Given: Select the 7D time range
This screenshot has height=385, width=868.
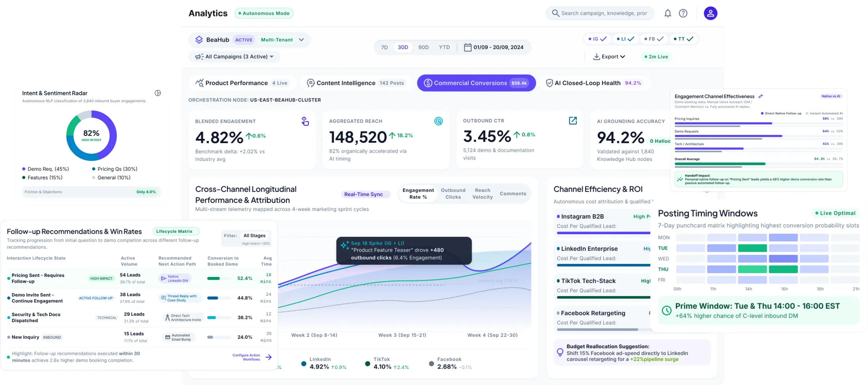Looking at the screenshot, I should pos(384,47).
